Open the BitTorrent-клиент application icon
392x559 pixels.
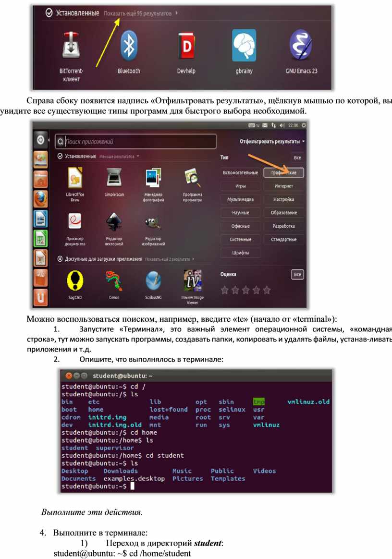coord(71,46)
